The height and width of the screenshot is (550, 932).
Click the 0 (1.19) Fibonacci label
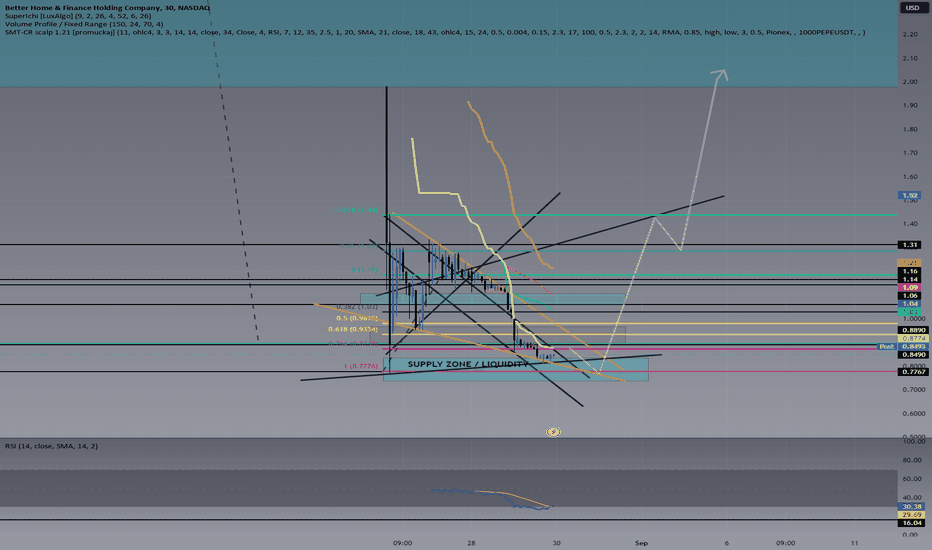pos(364,270)
